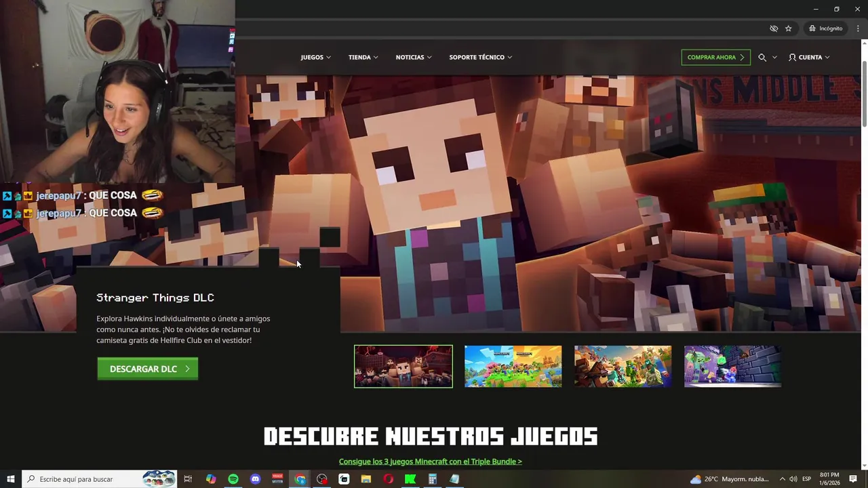
Task: Open the white robot-face app in taskbar
Action: pyautogui.click(x=344, y=479)
